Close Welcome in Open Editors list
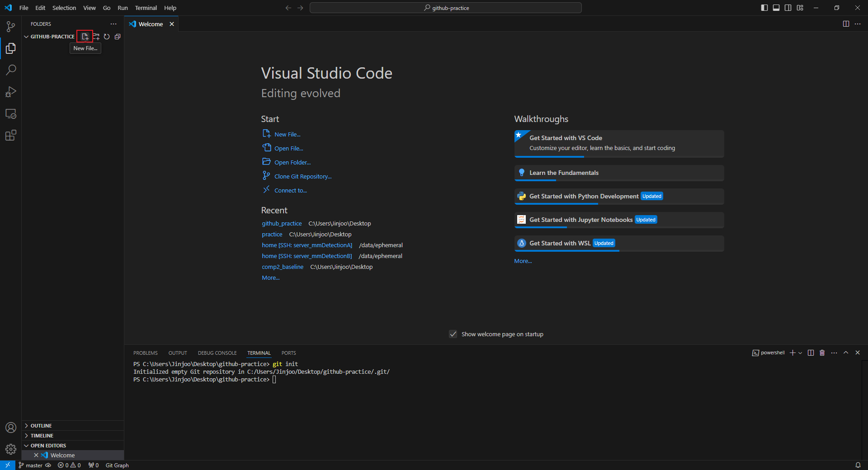Image resolution: width=868 pixels, height=470 pixels. 36,455
